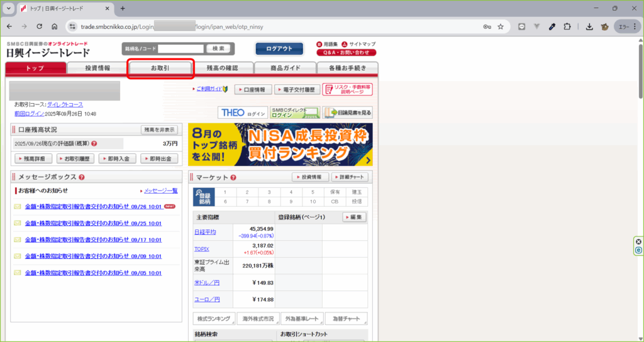Click the 用語集 glossary icon
The height and width of the screenshot is (342, 644).
coord(319,44)
